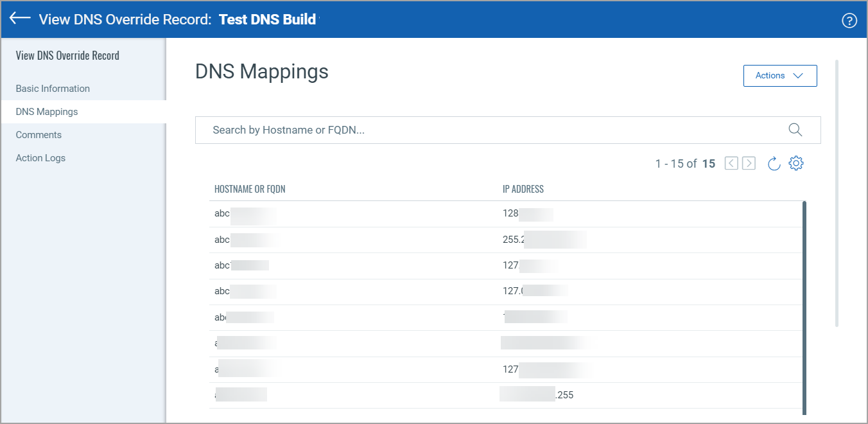Image resolution: width=868 pixels, height=424 pixels.
Task: Sort by the IP ADDRESS column
Action: pyautogui.click(x=523, y=189)
